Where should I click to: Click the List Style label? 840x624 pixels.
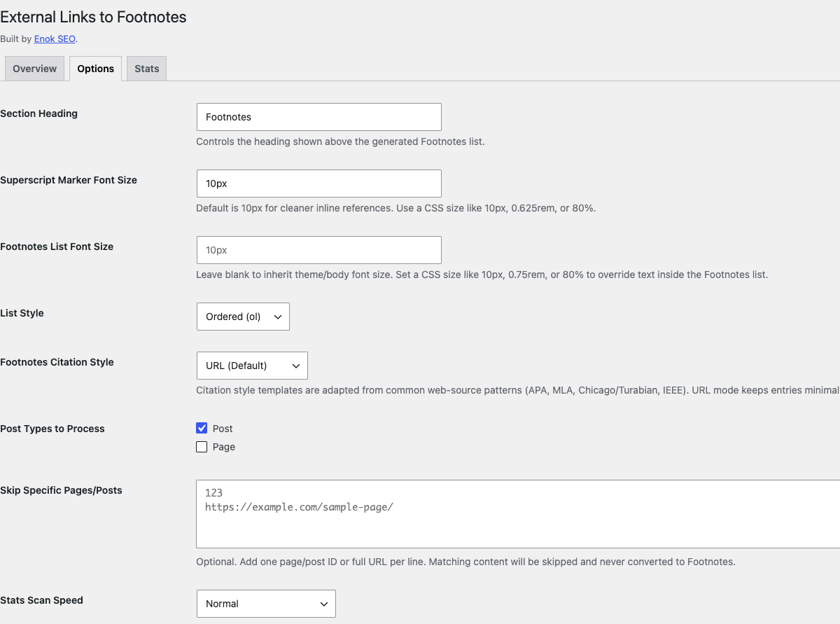click(22, 313)
